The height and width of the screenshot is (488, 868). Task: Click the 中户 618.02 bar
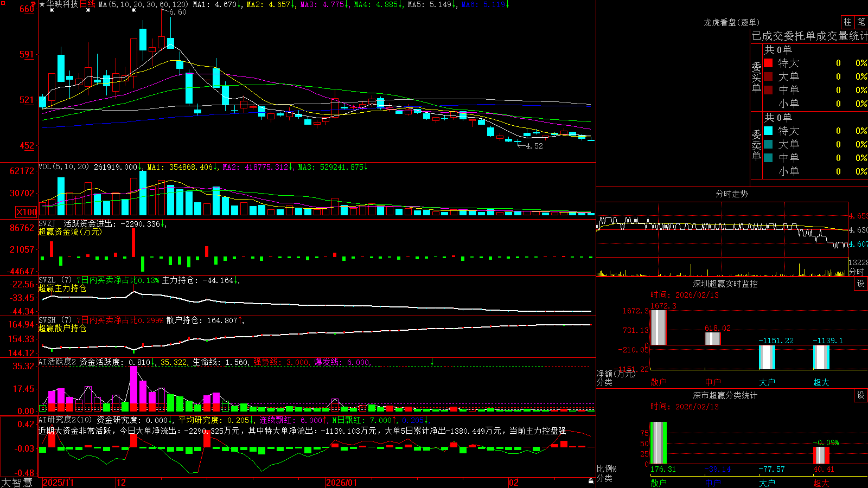click(x=712, y=339)
